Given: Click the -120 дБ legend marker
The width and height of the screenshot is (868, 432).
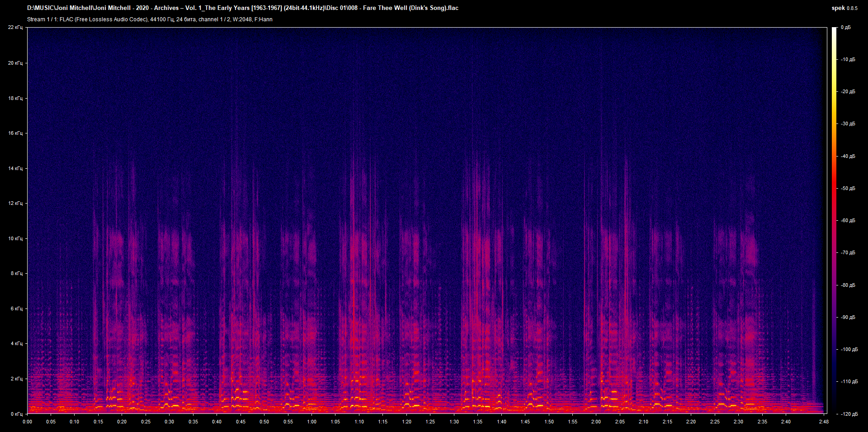Looking at the screenshot, I should coord(849,413).
